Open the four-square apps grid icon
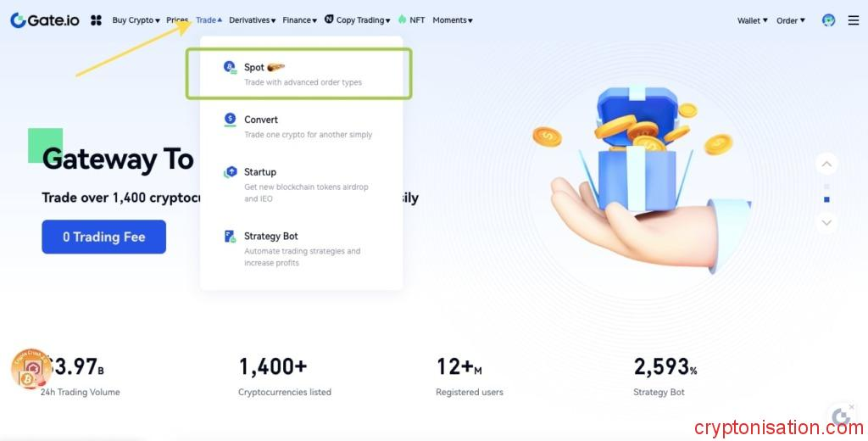The image size is (868, 441). coord(96,20)
